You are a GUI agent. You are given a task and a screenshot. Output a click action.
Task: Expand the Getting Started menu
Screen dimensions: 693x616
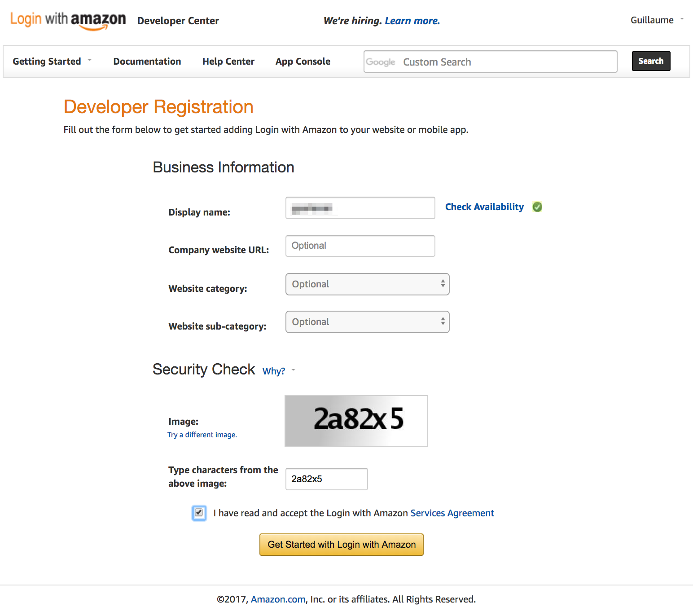click(x=52, y=61)
